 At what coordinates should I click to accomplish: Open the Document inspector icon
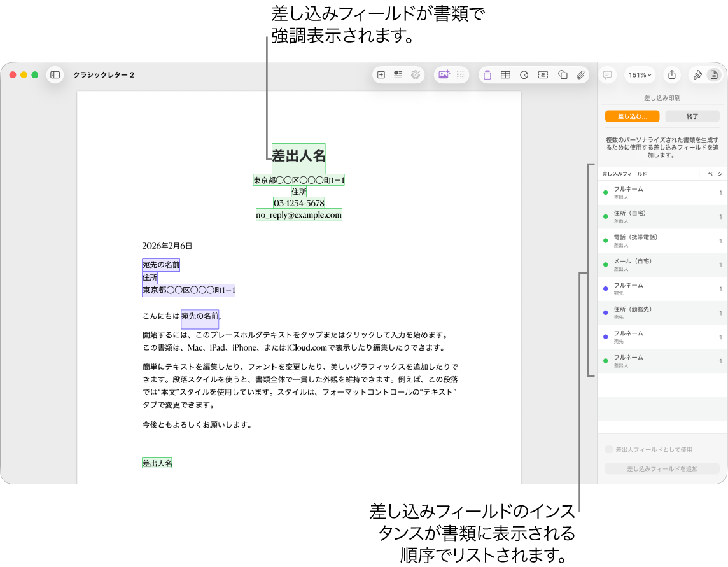coord(714,74)
